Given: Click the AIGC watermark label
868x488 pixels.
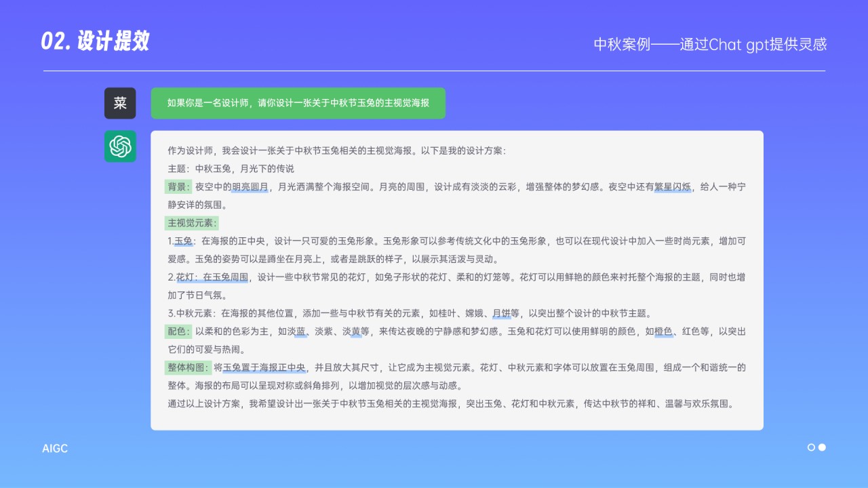Looking at the screenshot, I should pos(54,448).
